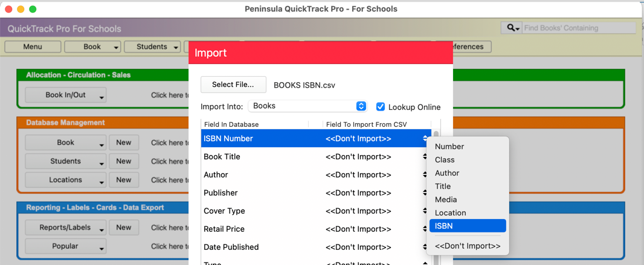Open the Database Management Book button

(66, 142)
